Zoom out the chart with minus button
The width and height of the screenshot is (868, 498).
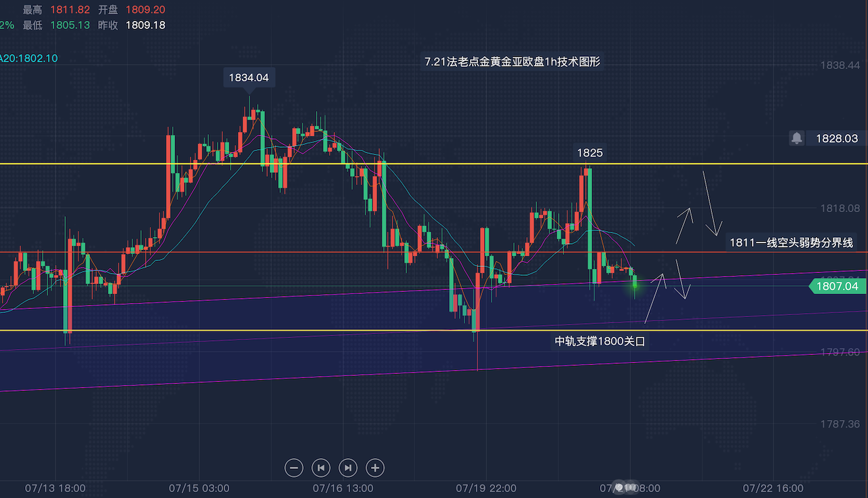tap(294, 468)
